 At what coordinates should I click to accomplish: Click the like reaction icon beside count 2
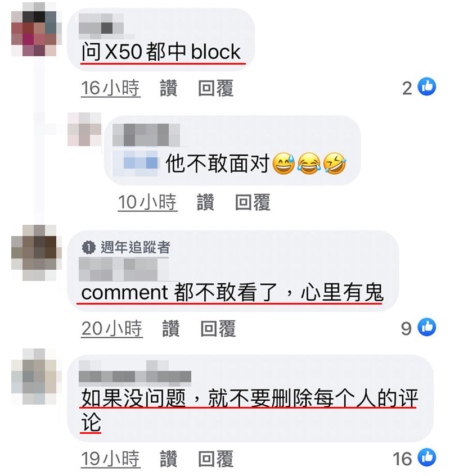pyautogui.click(x=427, y=87)
